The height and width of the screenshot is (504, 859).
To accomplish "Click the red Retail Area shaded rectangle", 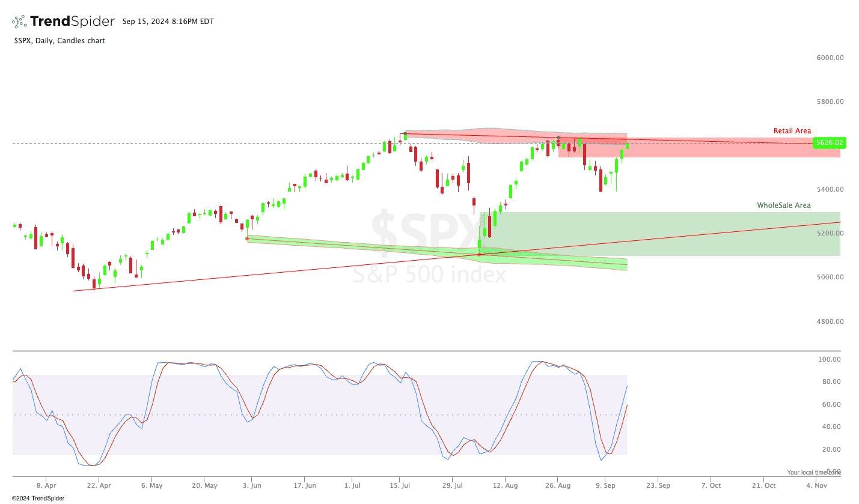I will [721, 150].
